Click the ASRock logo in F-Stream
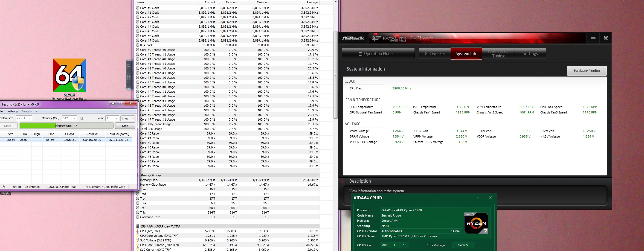Image resolution: width=644 pixels, height=251 pixels. click(353, 39)
